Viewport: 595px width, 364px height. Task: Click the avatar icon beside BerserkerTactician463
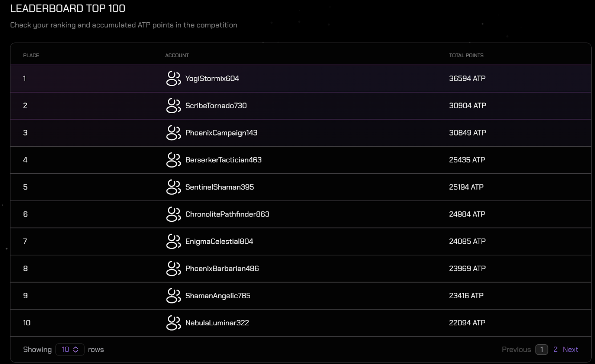pyautogui.click(x=173, y=160)
